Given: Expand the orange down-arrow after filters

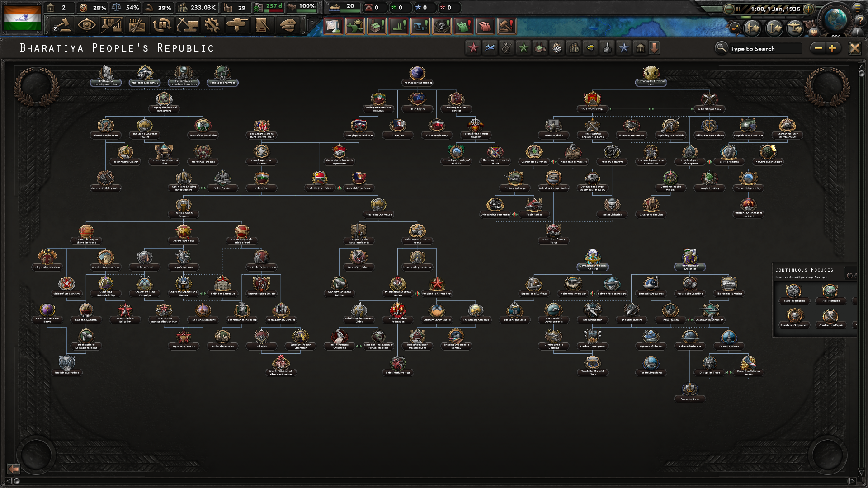Looking at the screenshot, I should coord(654,48).
